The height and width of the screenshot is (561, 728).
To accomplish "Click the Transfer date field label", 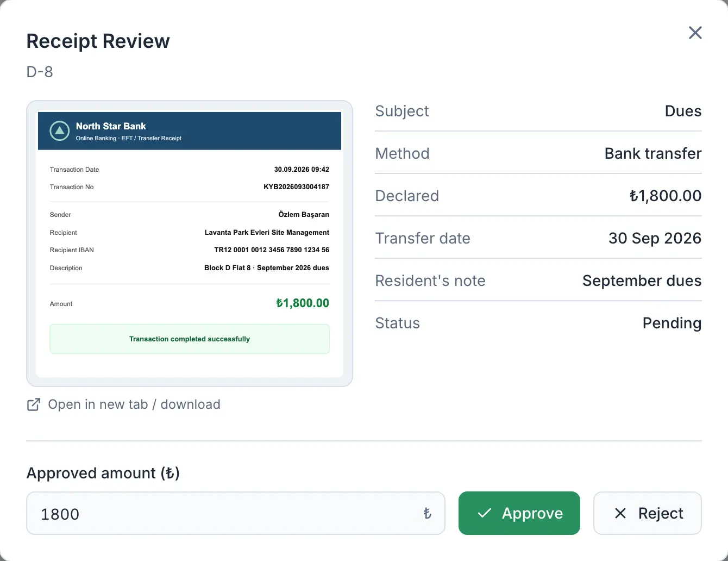I will coord(423,238).
